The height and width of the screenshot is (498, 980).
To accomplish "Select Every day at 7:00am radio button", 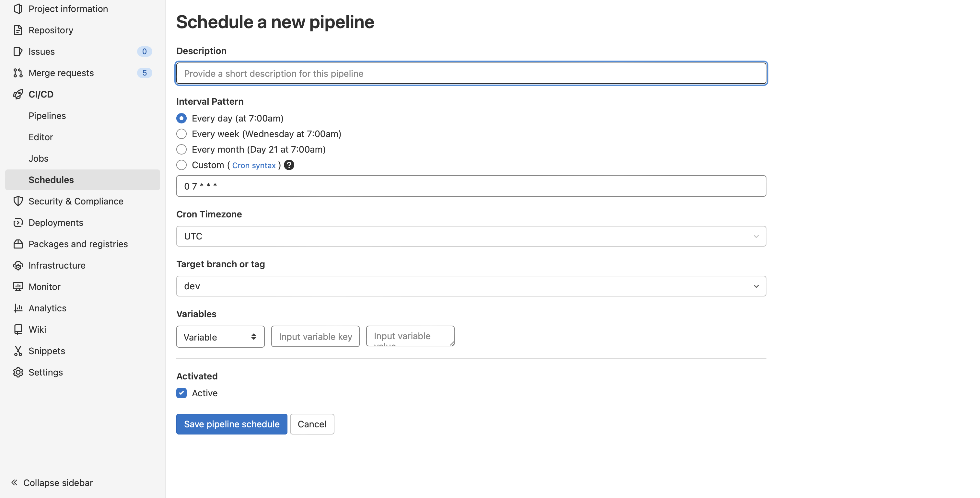I will click(181, 118).
